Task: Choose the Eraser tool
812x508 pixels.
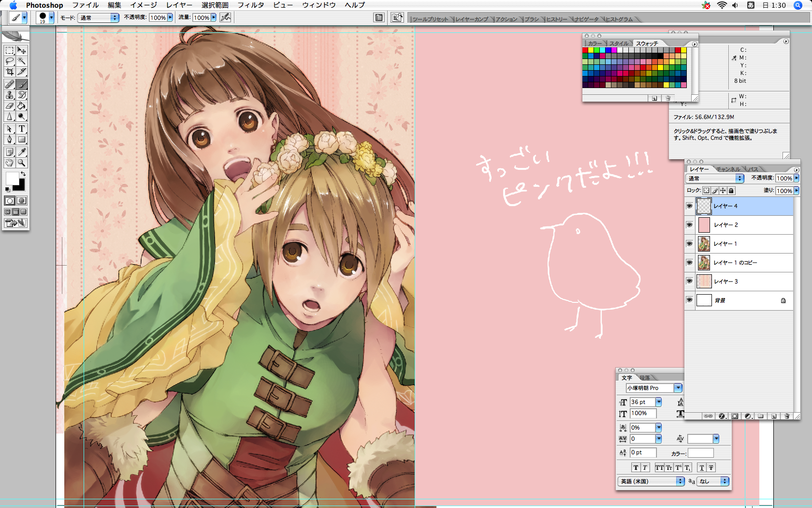Action: click(10, 106)
